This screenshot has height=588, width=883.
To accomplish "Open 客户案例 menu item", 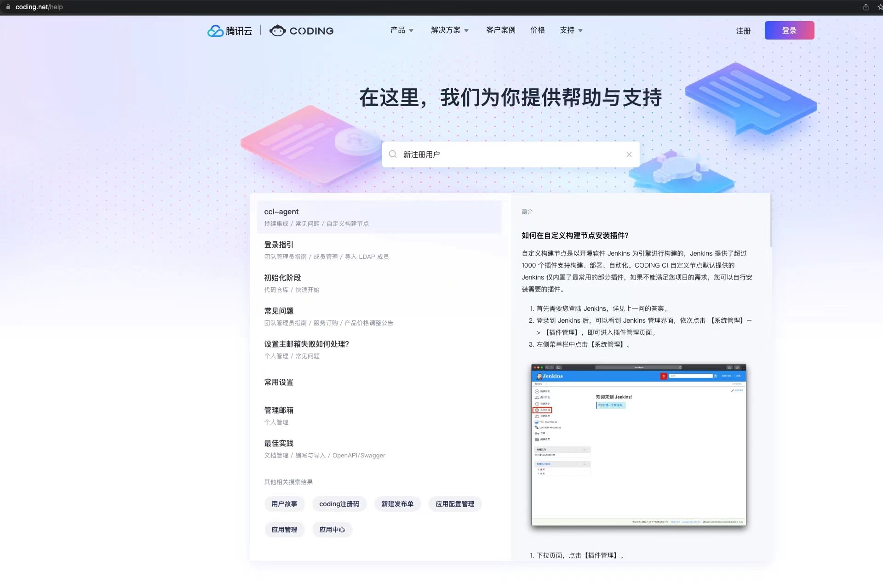I will click(500, 29).
